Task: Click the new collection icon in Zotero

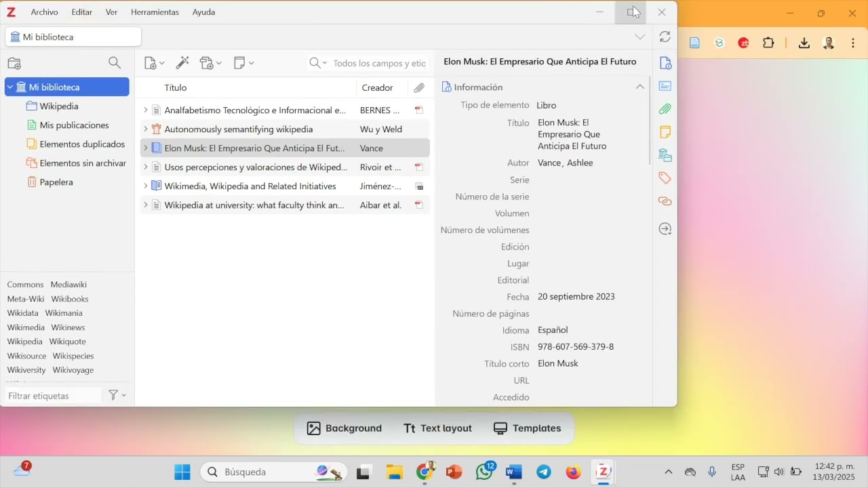Action: click(x=14, y=63)
